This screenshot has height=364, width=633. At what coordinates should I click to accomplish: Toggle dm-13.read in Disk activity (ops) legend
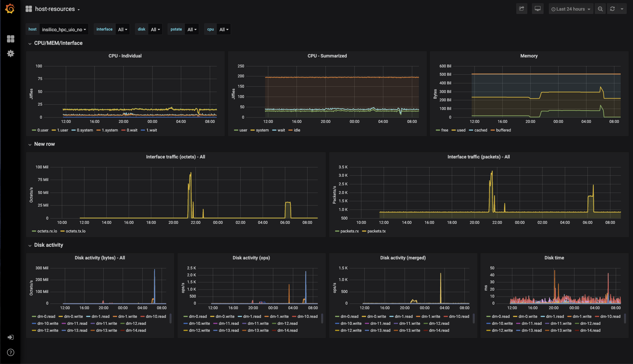click(229, 330)
